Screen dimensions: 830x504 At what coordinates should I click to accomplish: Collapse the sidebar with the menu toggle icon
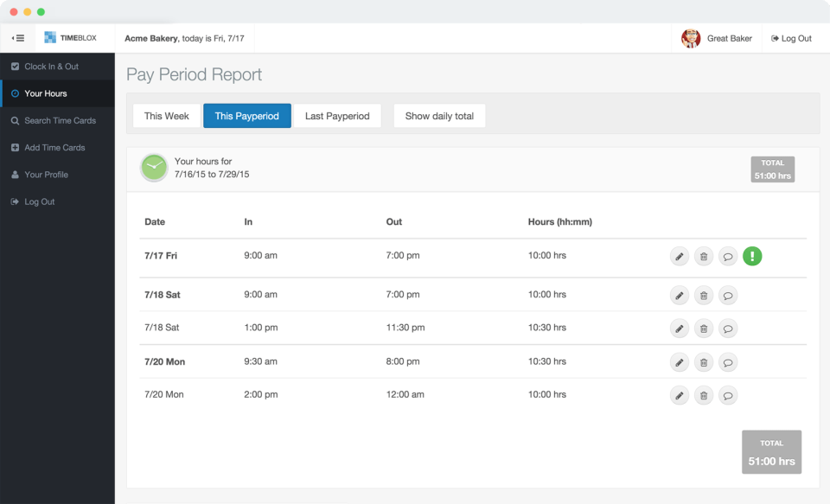tap(17, 38)
